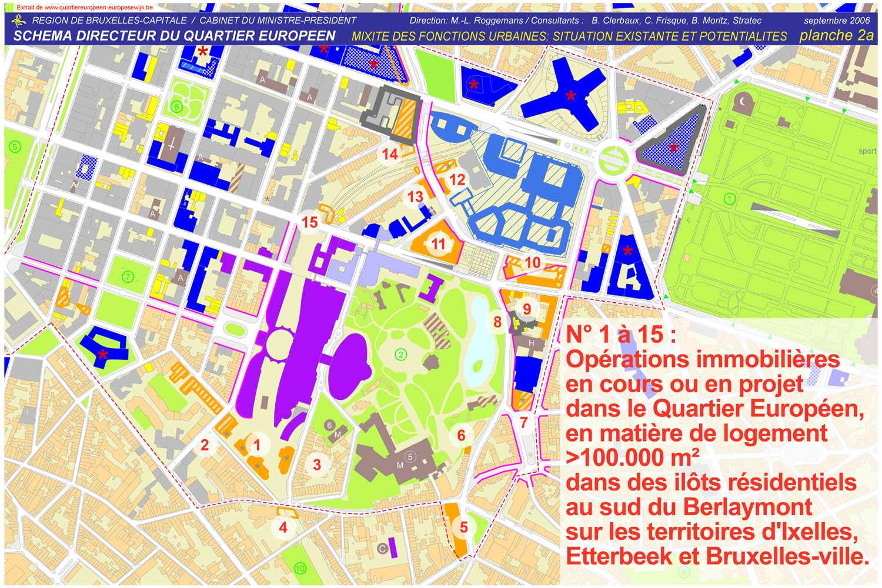Select red project number 4
Screen dimensions: 882x588
point(283,527)
